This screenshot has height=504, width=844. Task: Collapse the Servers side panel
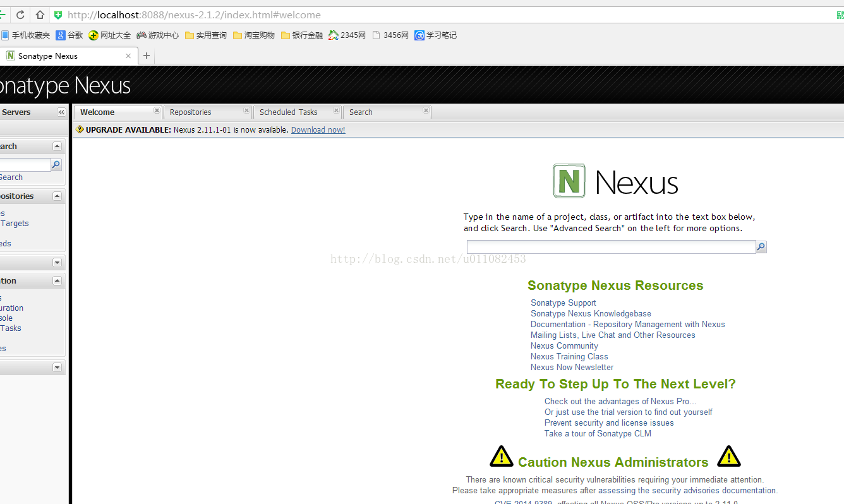point(61,112)
